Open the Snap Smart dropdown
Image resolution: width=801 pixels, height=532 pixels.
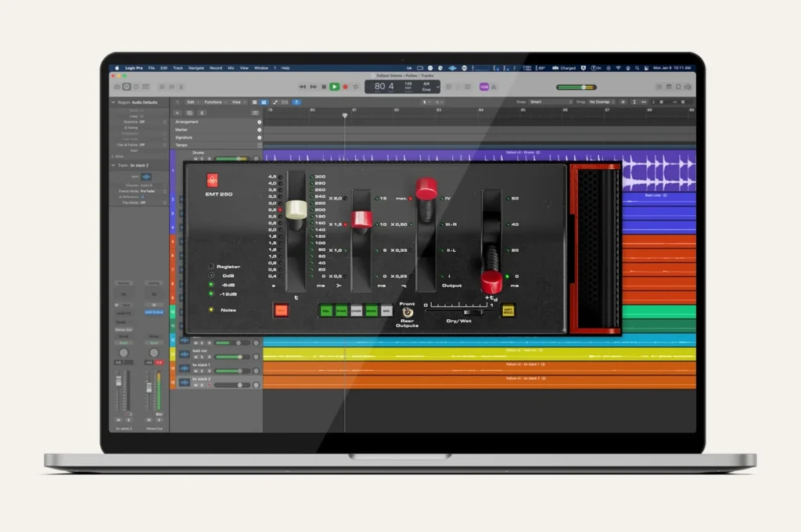(551, 102)
